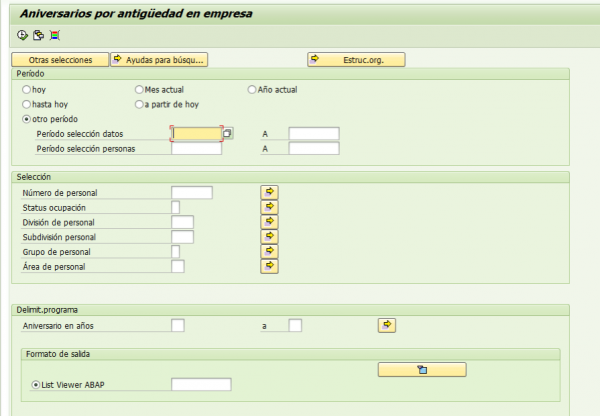Select the 'hoy' period radio button
600x416 pixels.
(x=26, y=90)
